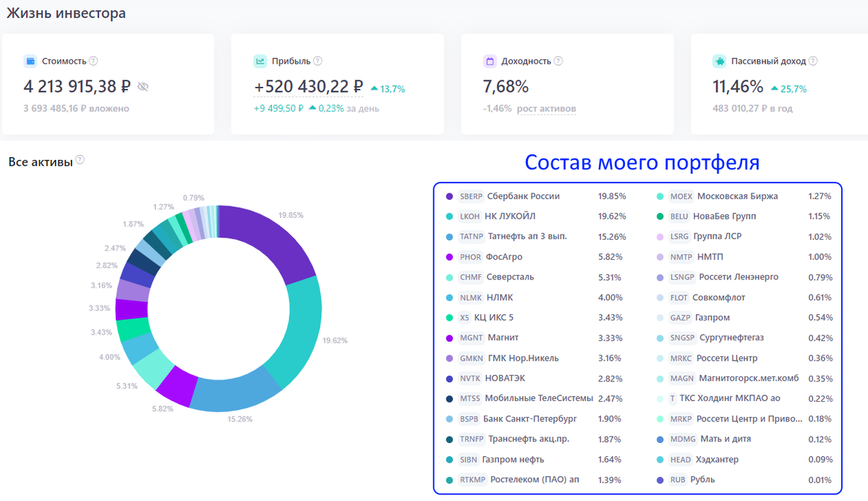Click the Все активы section title
The width and height of the screenshot is (868, 501).
pyautogui.click(x=41, y=162)
